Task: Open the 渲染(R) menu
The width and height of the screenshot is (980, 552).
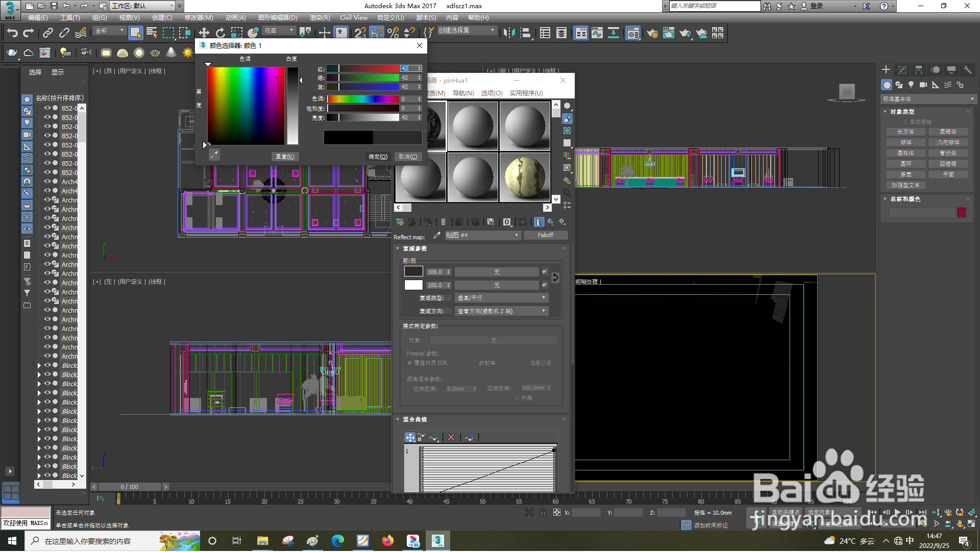Action: (320, 18)
